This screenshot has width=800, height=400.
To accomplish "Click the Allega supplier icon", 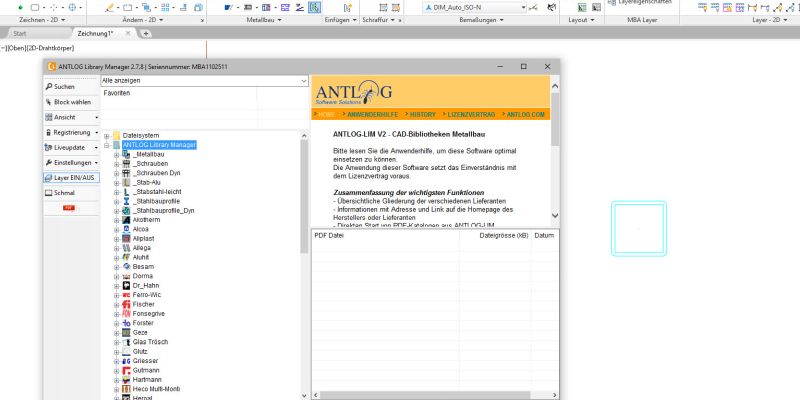I will point(126,248).
